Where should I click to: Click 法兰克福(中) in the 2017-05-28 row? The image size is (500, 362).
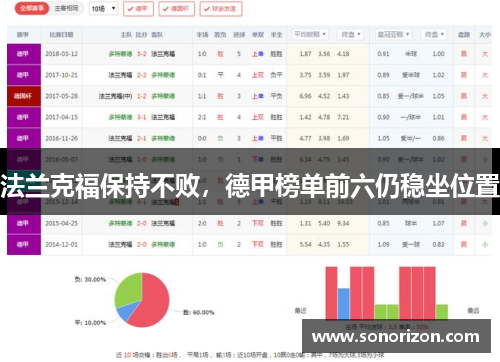[x=115, y=96]
